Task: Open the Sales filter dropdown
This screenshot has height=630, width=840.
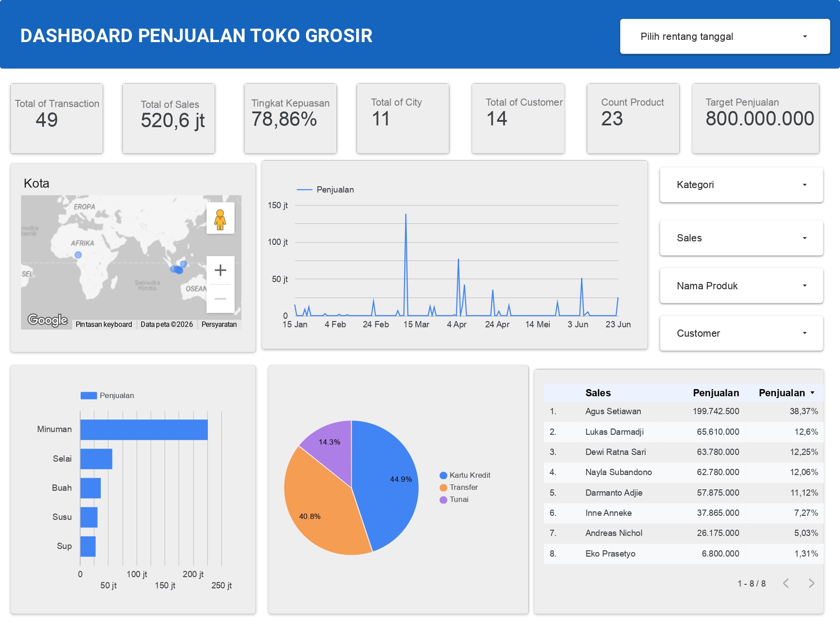Action: (x=741, y=238)
